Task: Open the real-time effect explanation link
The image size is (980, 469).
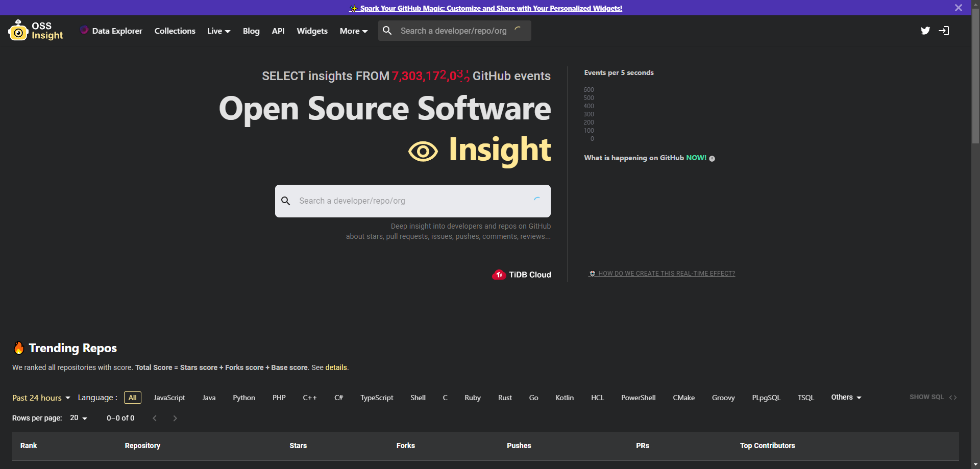Action: coord(662,274)
